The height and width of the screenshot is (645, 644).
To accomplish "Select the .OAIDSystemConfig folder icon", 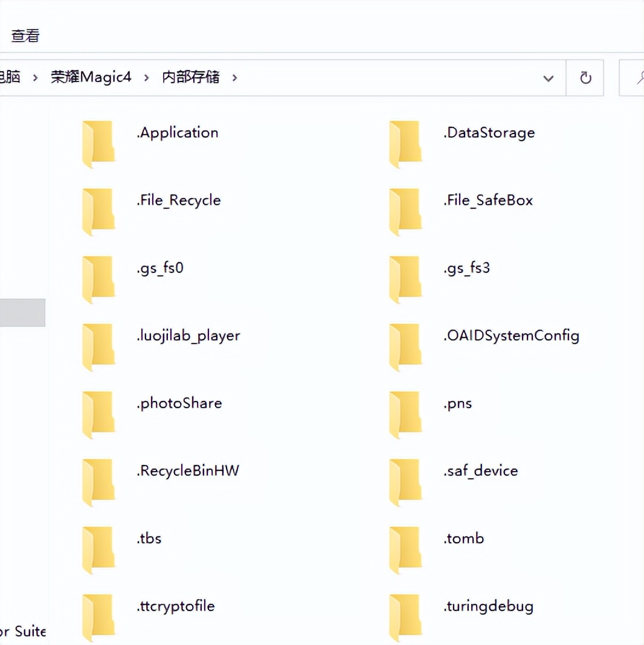I will 405,347.
